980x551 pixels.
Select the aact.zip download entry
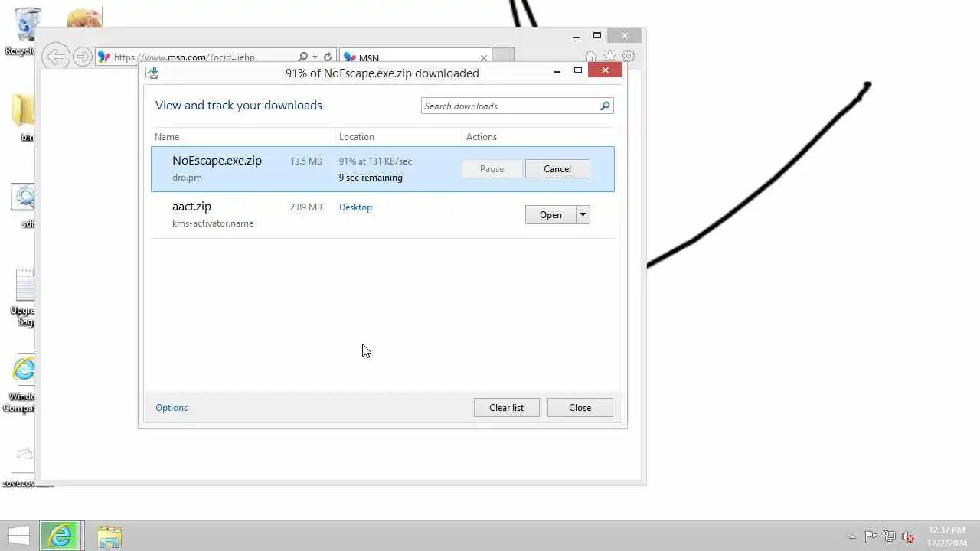(383, 215)
